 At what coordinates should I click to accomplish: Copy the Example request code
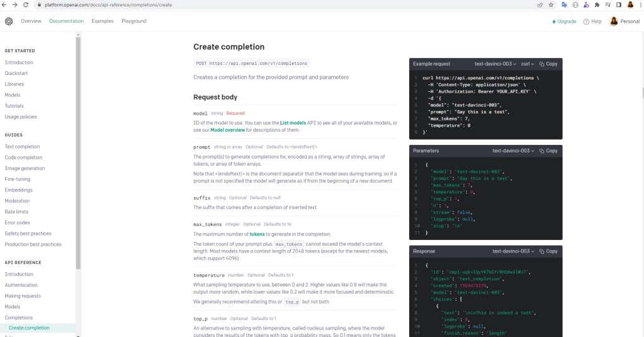(x=548, y=64)
